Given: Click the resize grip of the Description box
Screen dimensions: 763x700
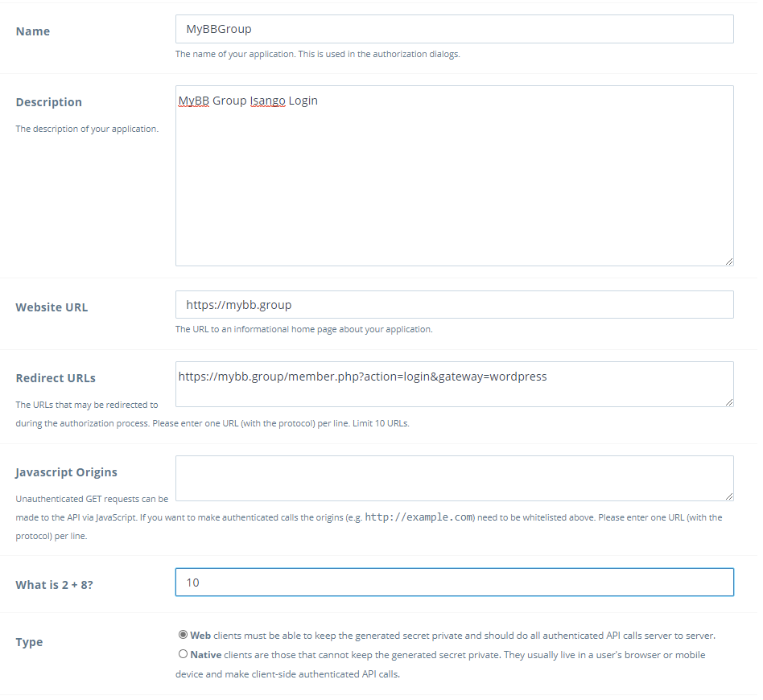Looking at the screenshot, I should [x=730, y=261].
